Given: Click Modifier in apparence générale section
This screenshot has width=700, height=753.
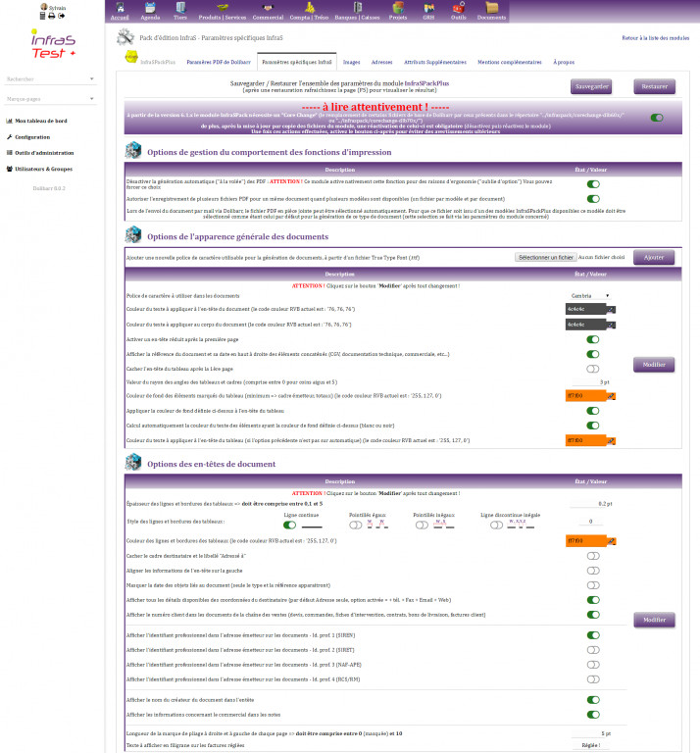Looking at the screenshot, I should [653, 365].
